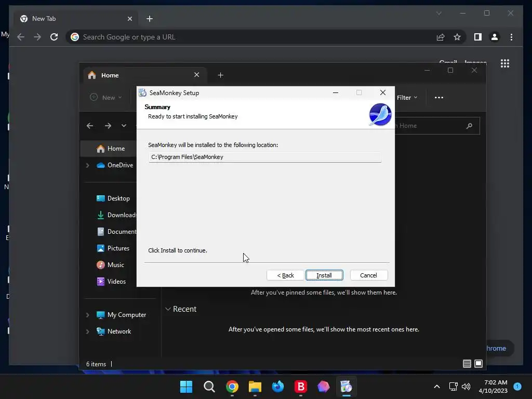
Task: Go Back in SeaMonkey Setup
Action: tap(285, 275)
